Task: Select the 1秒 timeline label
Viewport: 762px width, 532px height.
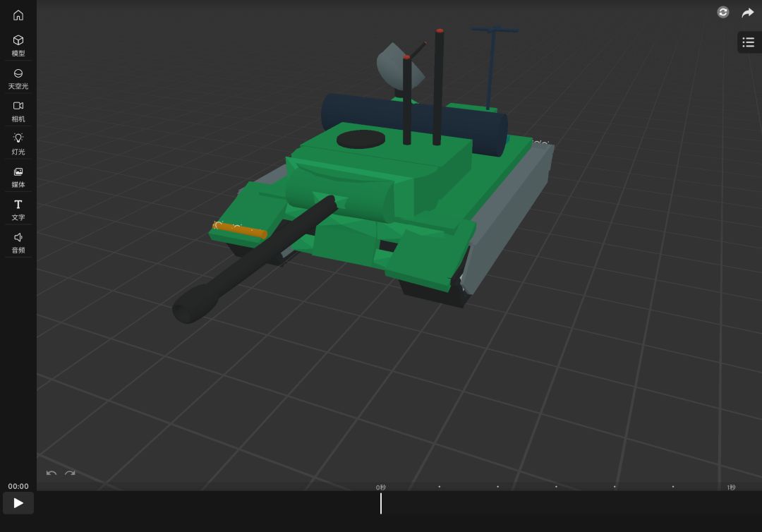Action: (732, 488)
